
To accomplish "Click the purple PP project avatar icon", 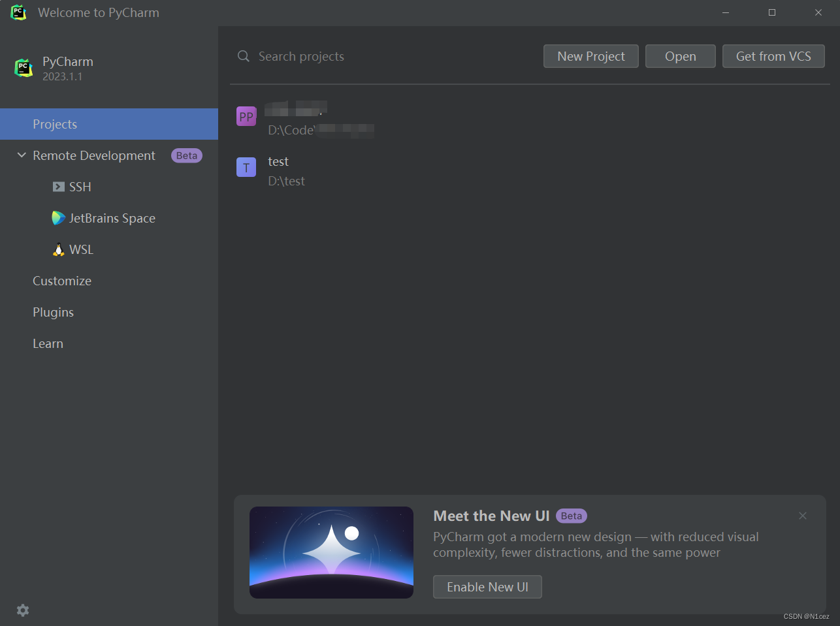I will click(x=246, y=116).
